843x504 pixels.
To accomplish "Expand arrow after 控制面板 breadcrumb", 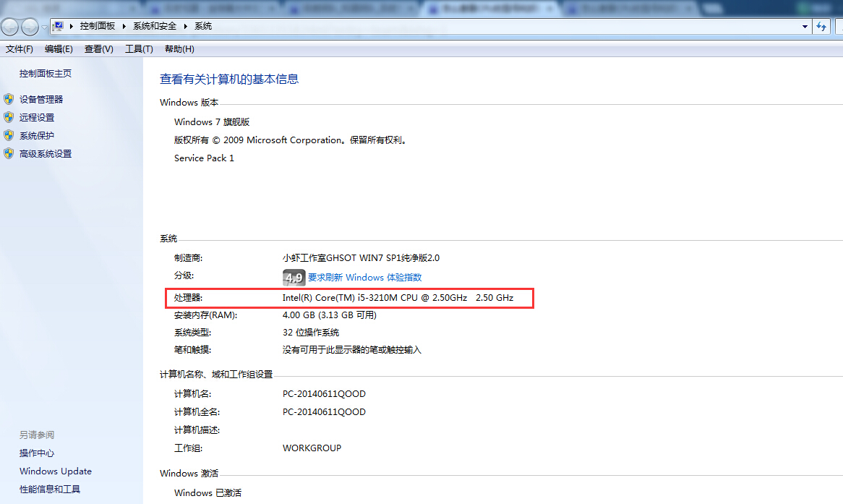I will (124, 26).
